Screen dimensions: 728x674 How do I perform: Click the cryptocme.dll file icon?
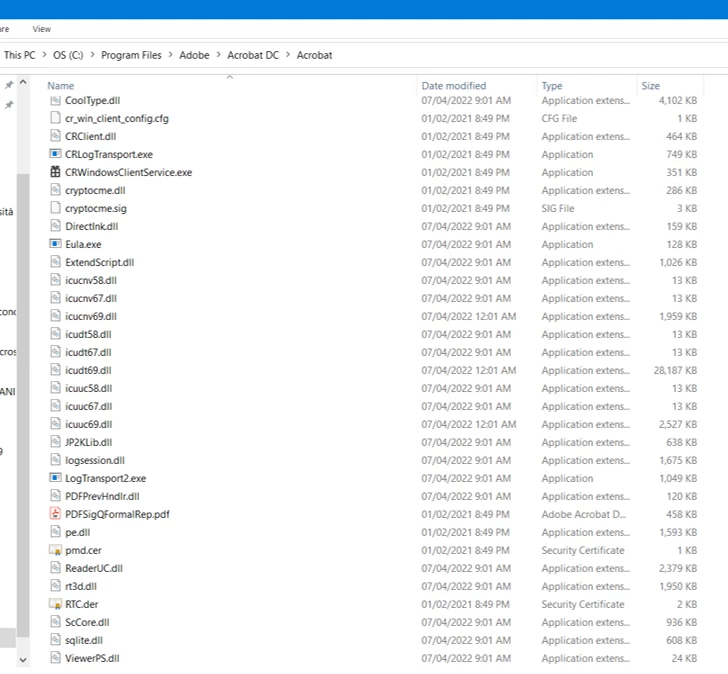(55, 190)
